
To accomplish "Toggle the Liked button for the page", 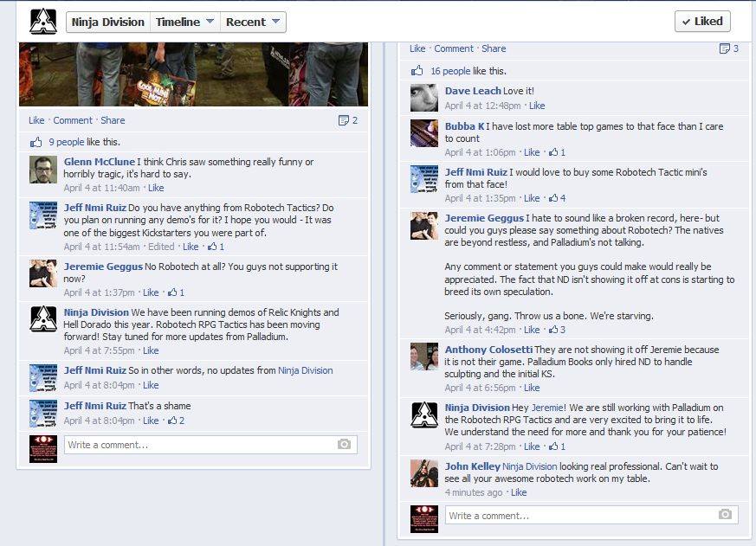I will click(x=702, y=22).
